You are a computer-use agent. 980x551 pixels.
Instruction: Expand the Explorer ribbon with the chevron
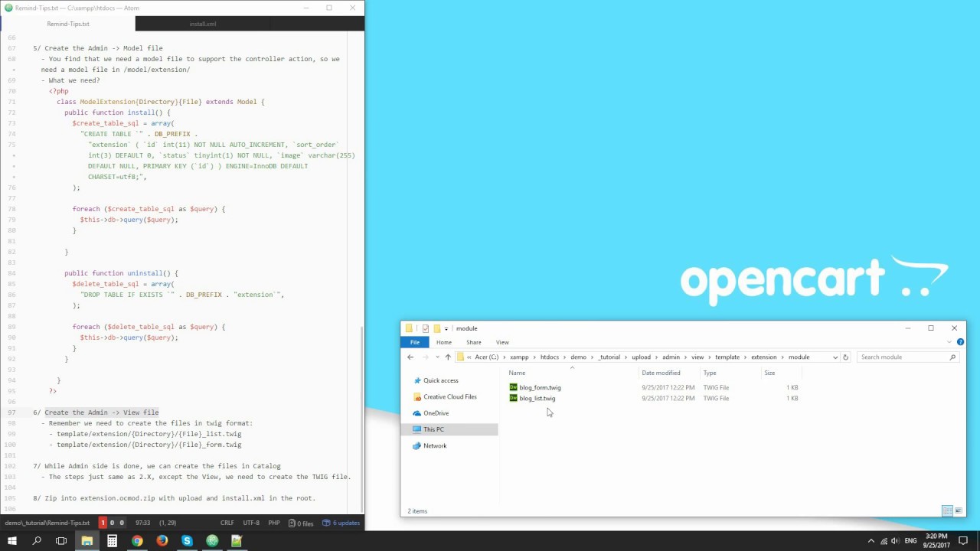950,342
